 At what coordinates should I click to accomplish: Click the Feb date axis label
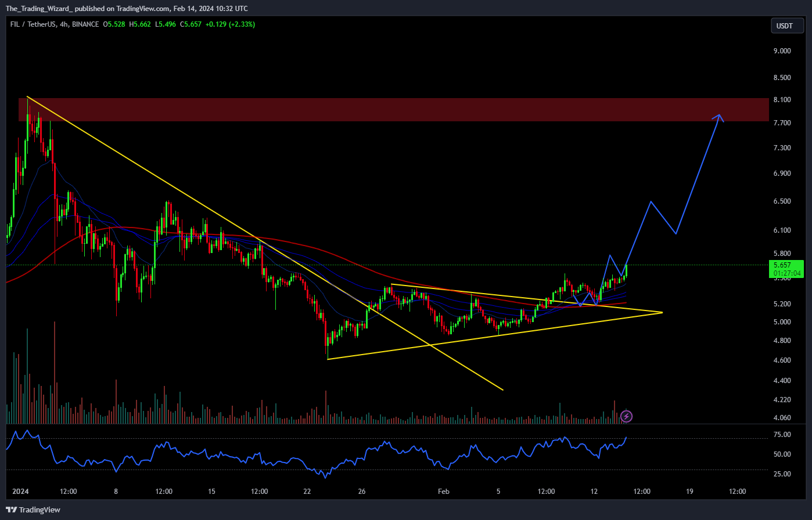[444, 492]
